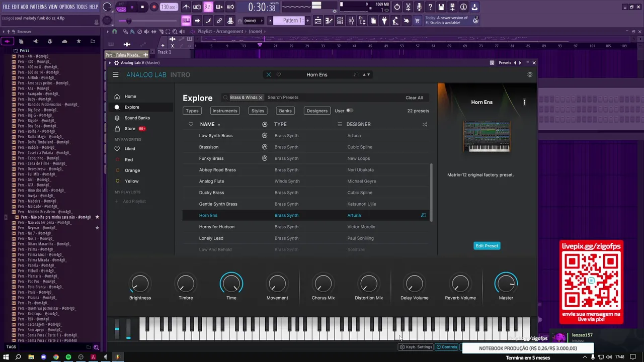Toggle loop recording icon in toolbar

(x=230, y=7)
